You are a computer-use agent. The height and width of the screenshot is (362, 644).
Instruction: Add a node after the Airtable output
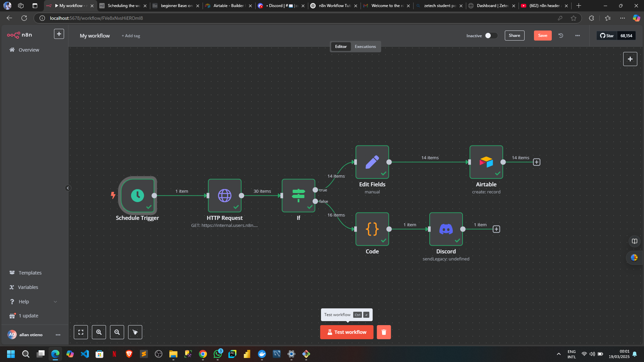pos(537,162)
